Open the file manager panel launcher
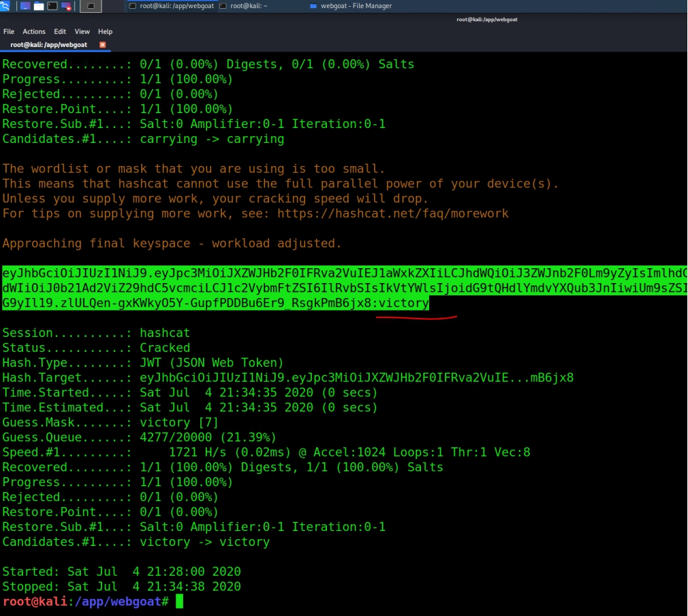The height and width of the screenshot is (616, 688). pos(39,6)
